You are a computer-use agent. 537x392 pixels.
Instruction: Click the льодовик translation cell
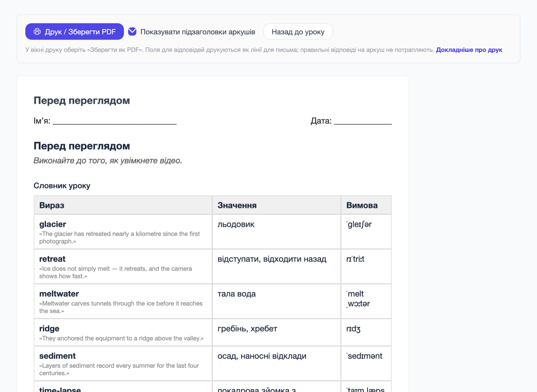pos(277,232)
